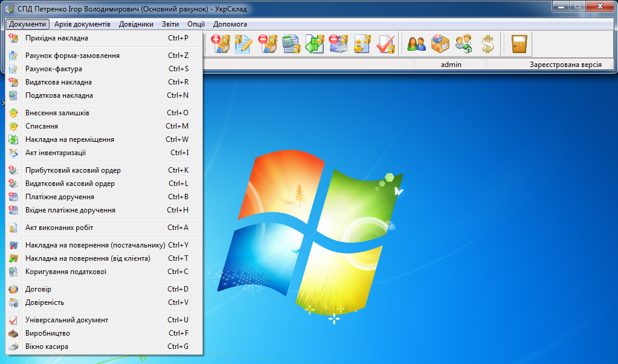Click the red checkmark document toolbar icon

[385, 44]
